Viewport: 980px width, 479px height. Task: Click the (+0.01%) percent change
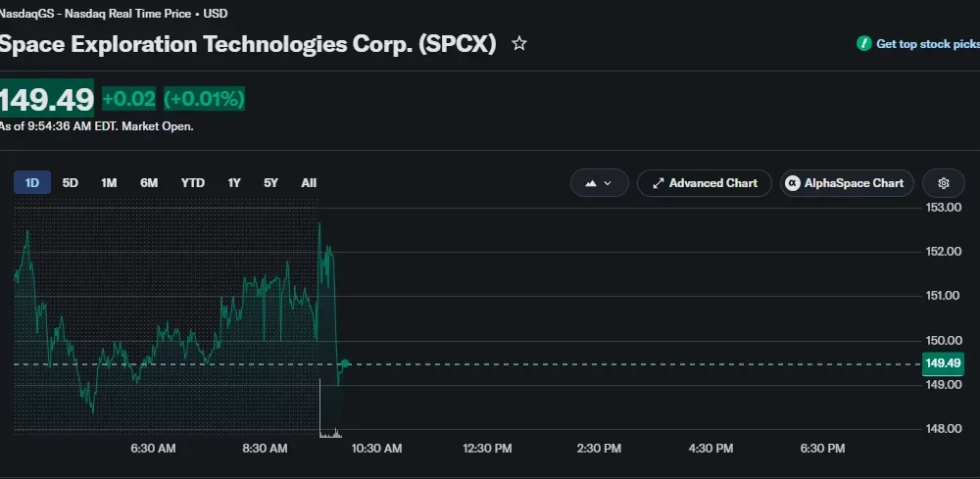204,99
